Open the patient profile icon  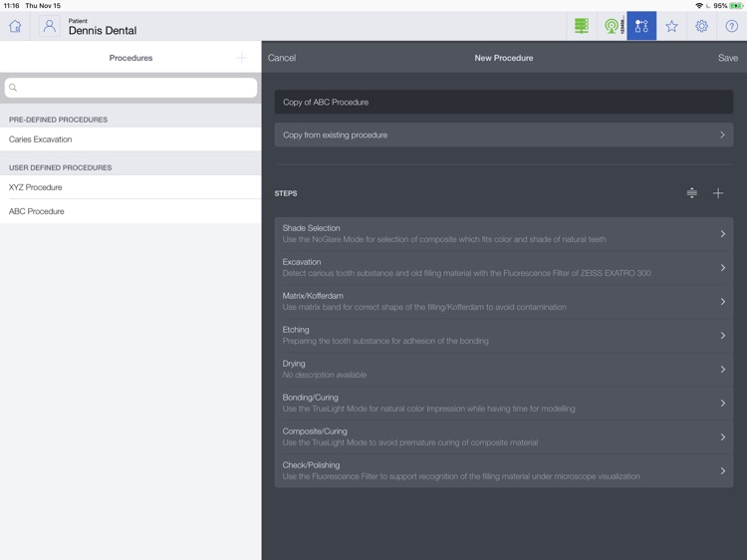[49, 26]
